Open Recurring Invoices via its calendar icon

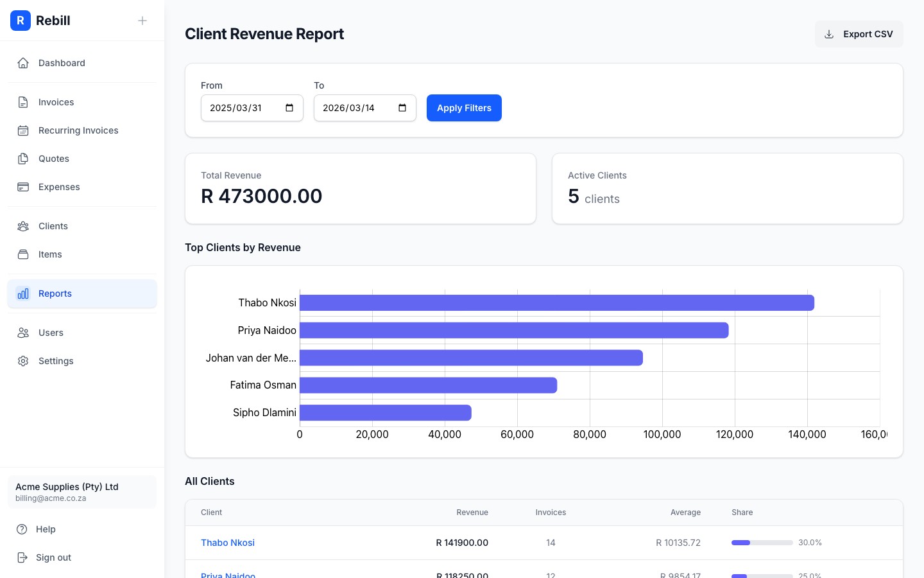(x=23, y=130)
